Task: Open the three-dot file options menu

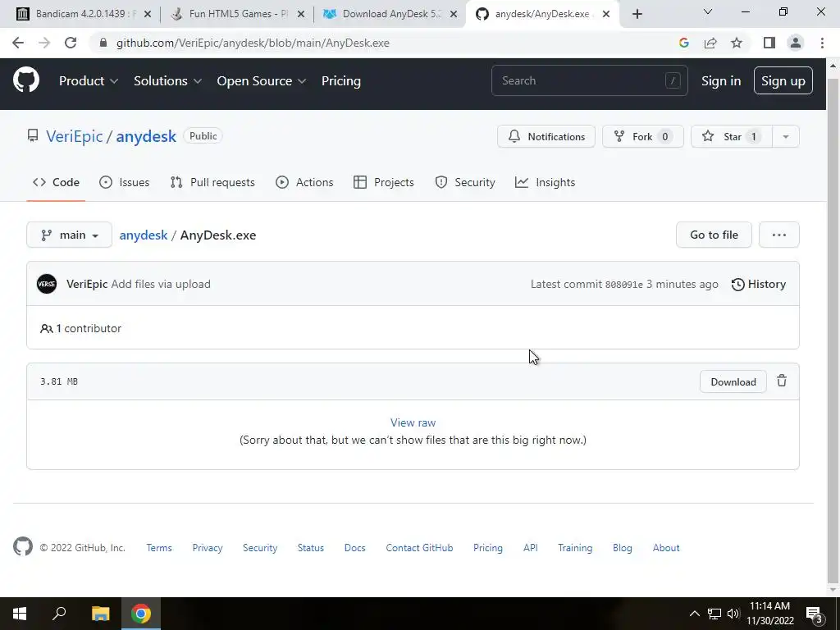Action: 779,235
